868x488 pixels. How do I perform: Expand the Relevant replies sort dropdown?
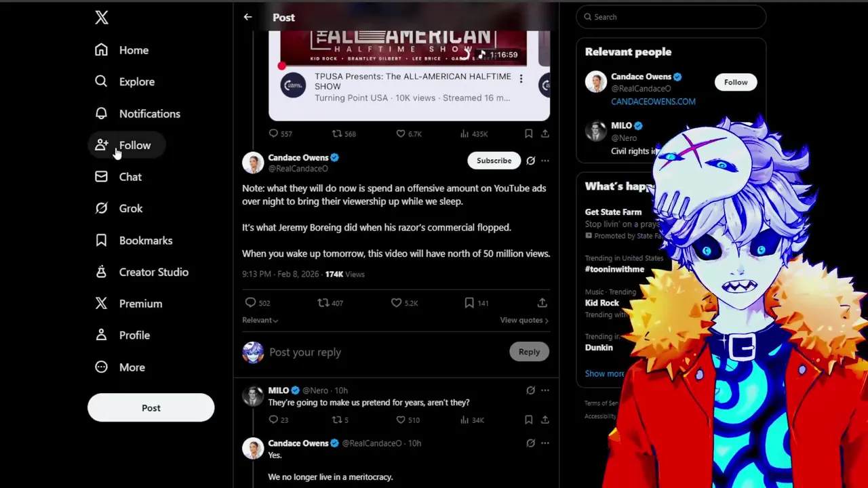(260, 320)
